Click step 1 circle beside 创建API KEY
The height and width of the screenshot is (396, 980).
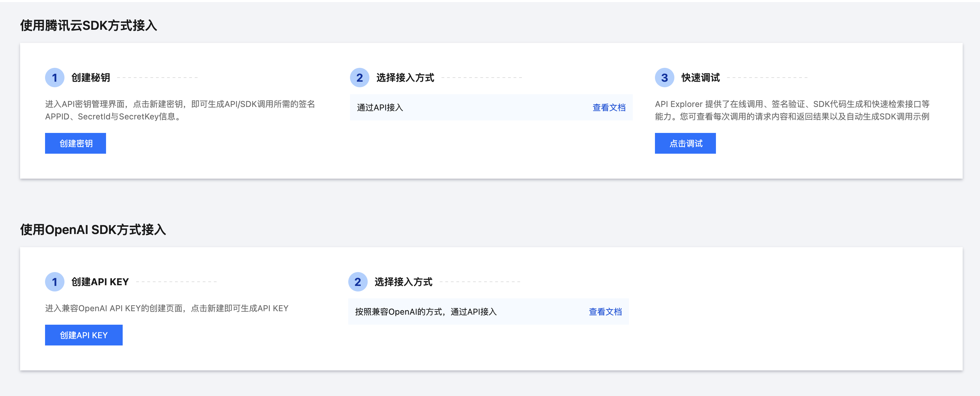[x=54, y=282]
